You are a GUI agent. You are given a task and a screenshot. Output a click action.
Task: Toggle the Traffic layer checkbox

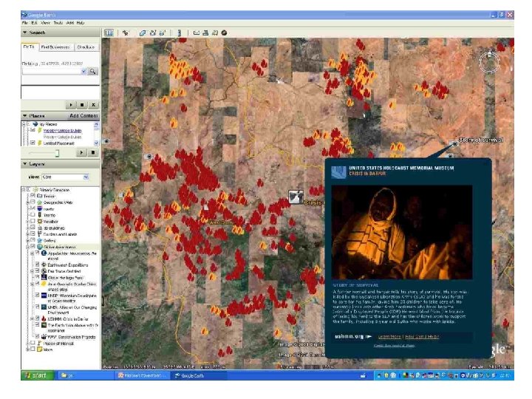click(32, 214)
